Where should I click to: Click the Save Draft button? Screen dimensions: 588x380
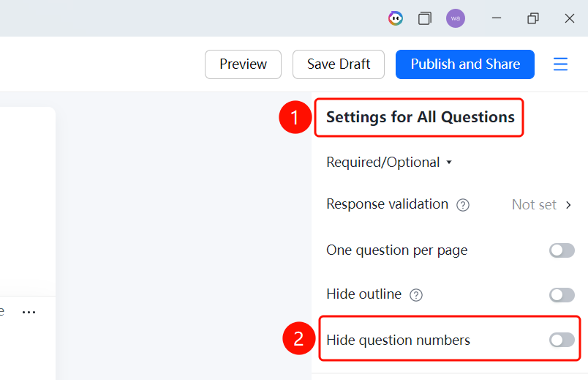click(339, 64)
